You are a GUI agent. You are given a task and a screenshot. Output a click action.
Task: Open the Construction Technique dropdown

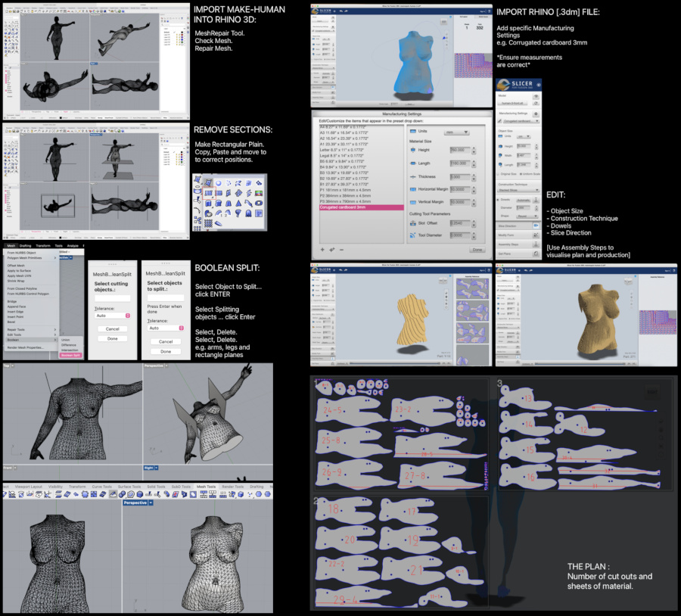click(518, 190)
